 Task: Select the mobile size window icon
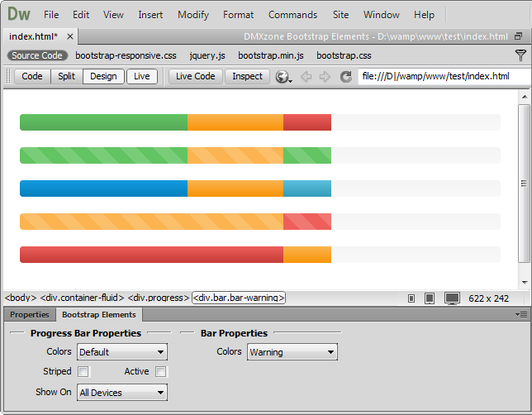[411, 298]
